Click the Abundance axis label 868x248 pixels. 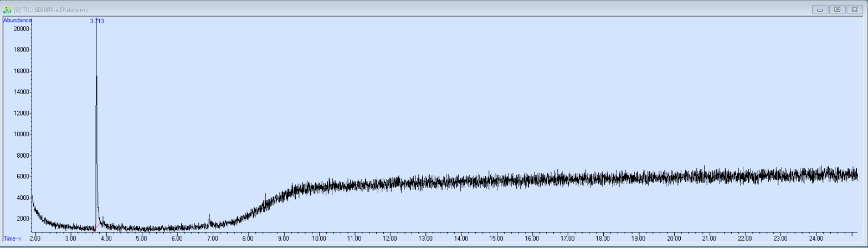click(18, 20)
